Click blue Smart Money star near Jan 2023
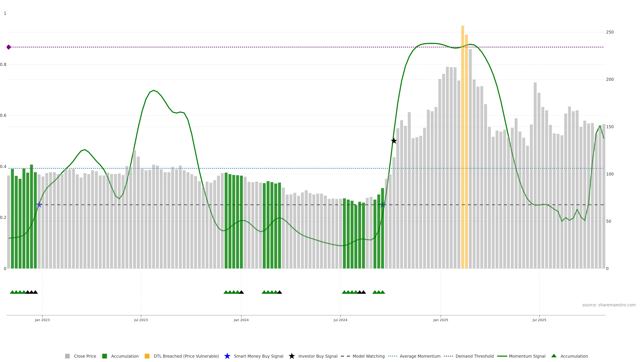Image resolution: width=644 pixels, height=362 pixels. [39, 205]
